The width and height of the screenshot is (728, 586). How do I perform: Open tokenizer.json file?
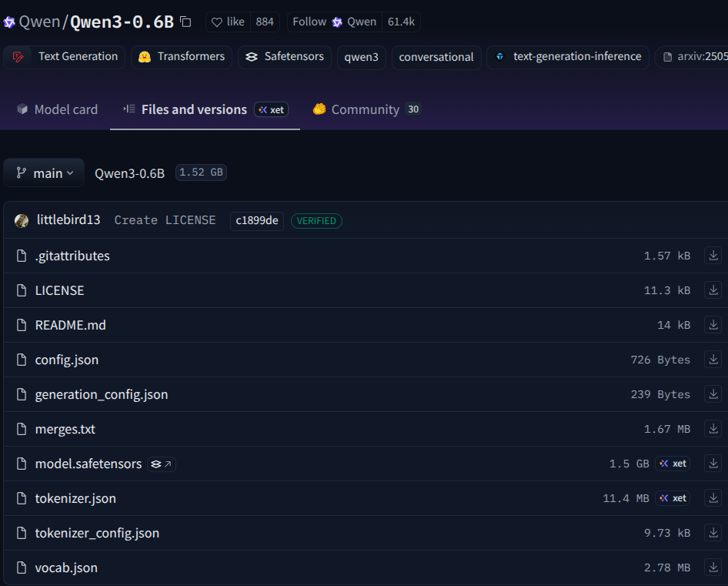click(x=75, y=499)
